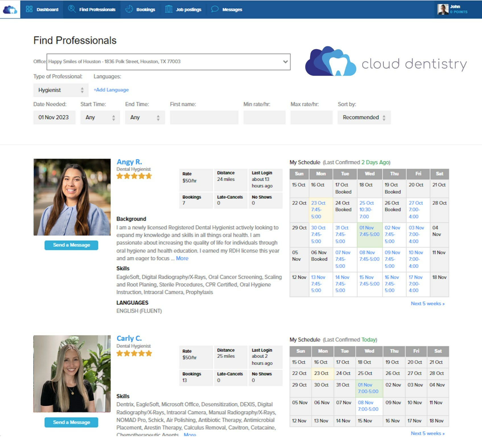Open the Hygienist professional type dropdown

61,90
